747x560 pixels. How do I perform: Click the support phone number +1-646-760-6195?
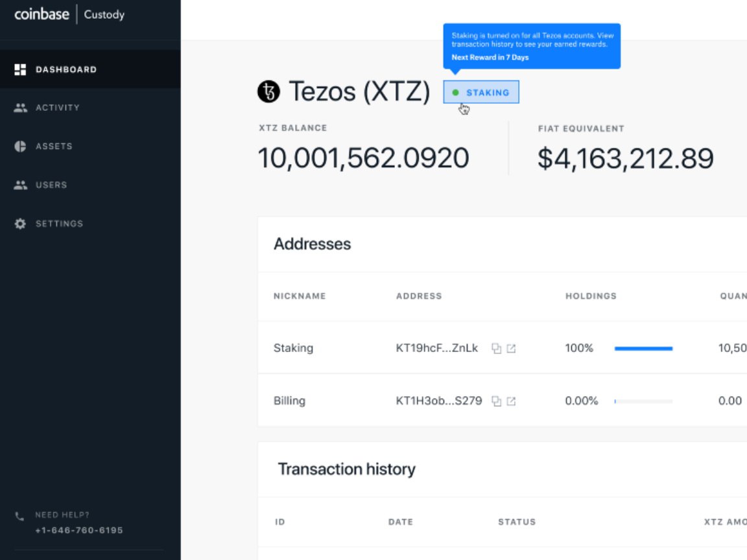(x=79, y=530)
